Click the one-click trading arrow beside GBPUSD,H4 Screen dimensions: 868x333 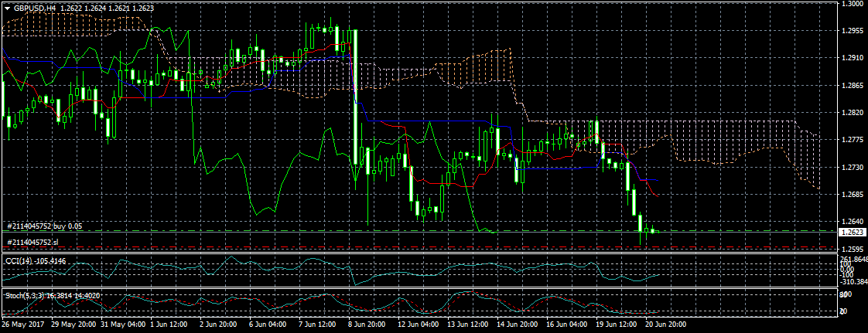tap(7, 7)
